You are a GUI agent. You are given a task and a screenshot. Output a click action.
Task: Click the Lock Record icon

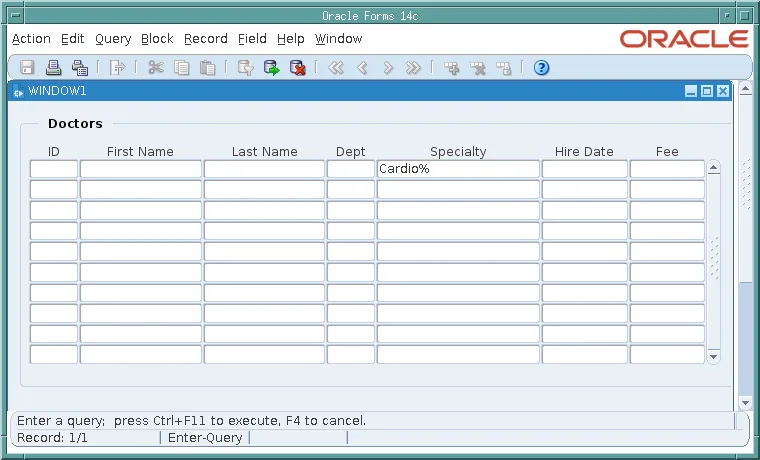coord(504,67)
